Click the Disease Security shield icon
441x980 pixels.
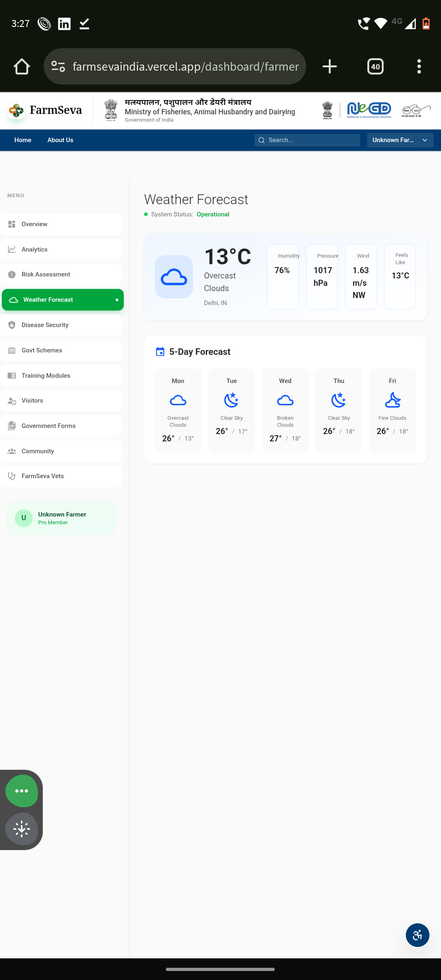(x=12, y=325)
